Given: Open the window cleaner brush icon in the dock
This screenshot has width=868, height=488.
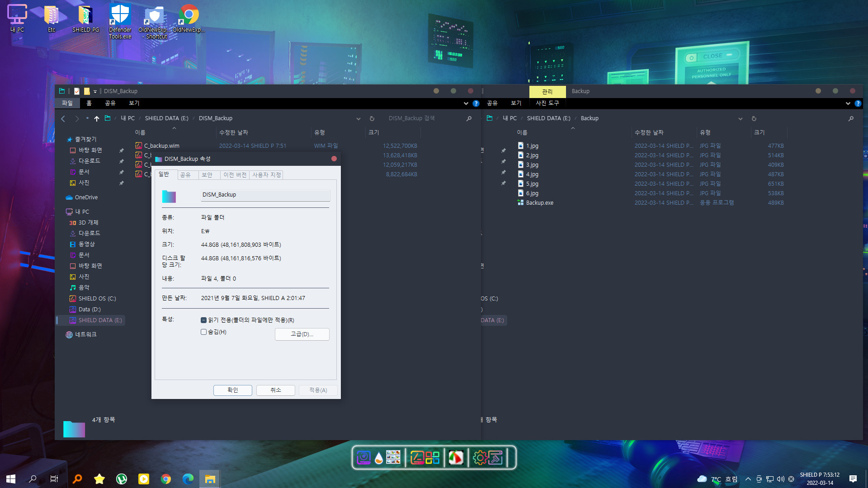Looking at the screenshot, I should pyautogui.click(x=495, y=458).
